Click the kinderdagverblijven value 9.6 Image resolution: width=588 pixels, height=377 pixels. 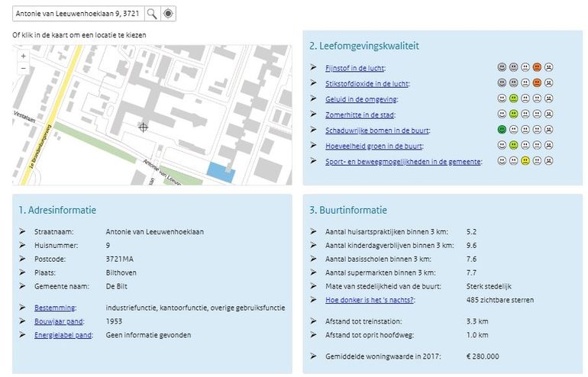click(x=471, y=246)
